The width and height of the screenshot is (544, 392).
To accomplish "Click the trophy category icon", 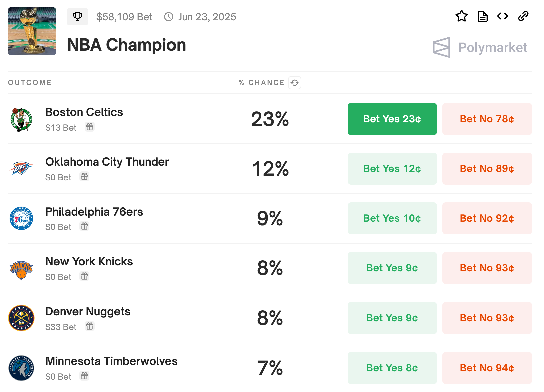I will pos(78,17).
